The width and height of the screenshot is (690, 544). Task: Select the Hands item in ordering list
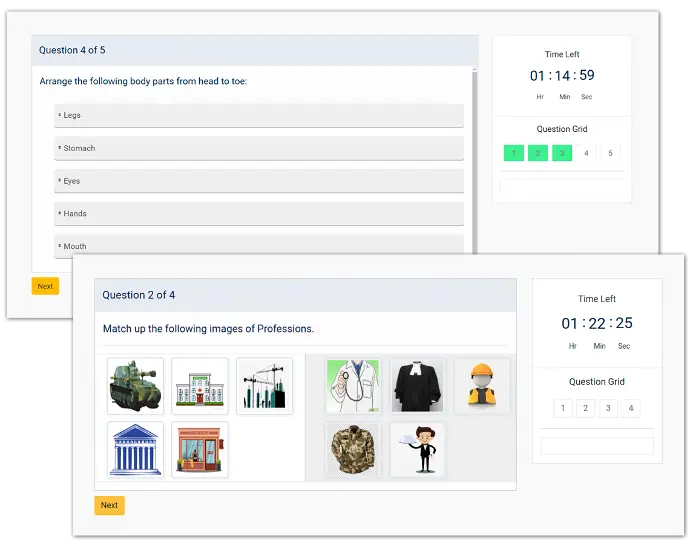[x=259, y=213]
